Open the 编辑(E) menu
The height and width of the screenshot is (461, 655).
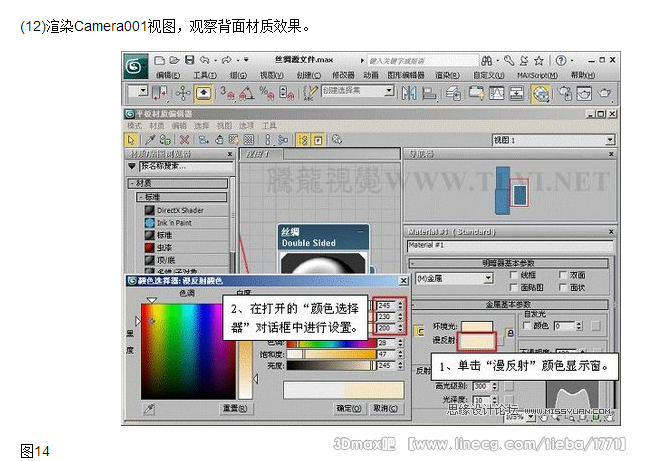[168, 75]
